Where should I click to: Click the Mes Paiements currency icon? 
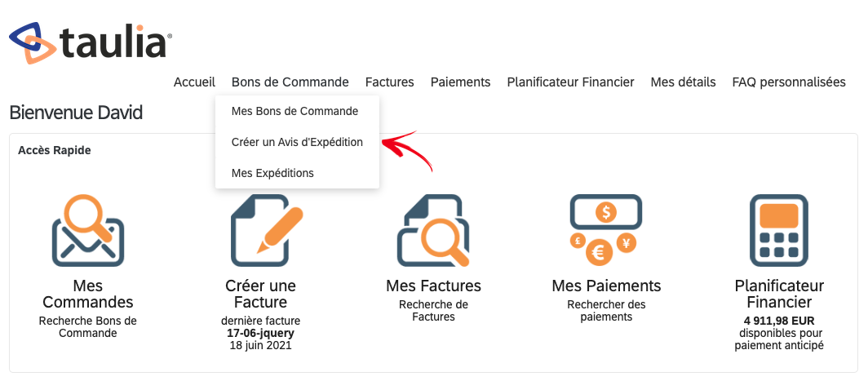[x=606, y=230]
